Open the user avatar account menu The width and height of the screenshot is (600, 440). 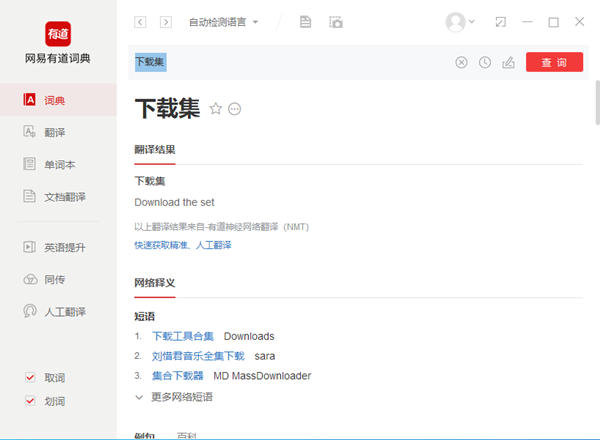coord(455,22)
